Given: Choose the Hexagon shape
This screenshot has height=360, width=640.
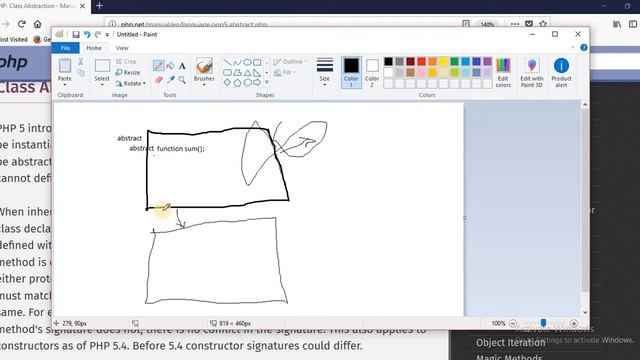Looking at the screenshot, I should pyautogui.click(x=247, y=82).
